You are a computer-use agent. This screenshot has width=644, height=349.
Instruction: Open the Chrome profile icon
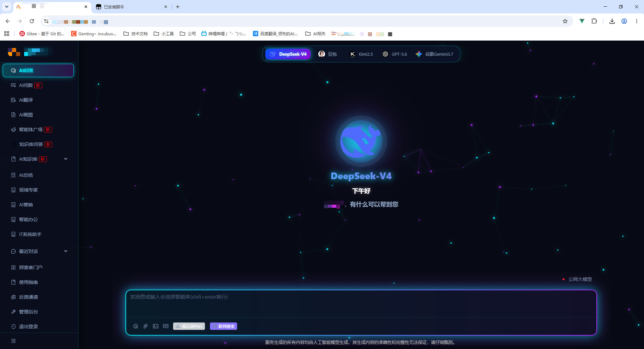click(624, 21)
